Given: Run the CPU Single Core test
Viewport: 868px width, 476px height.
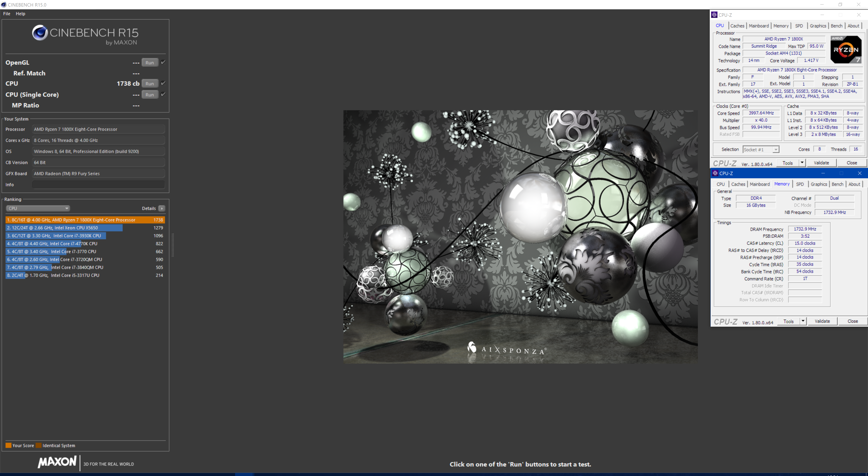Looking at the screenshot, I should coord(150,95).
